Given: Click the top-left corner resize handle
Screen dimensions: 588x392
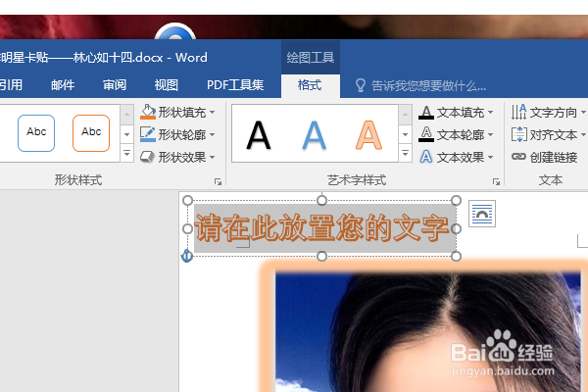Looking at the screenshot, I should (188, 200).
